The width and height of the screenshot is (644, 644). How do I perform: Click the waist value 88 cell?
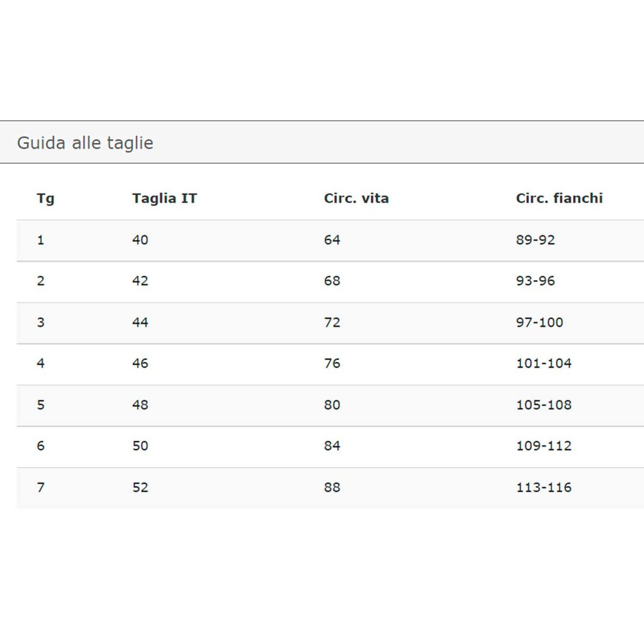[332, 487]
